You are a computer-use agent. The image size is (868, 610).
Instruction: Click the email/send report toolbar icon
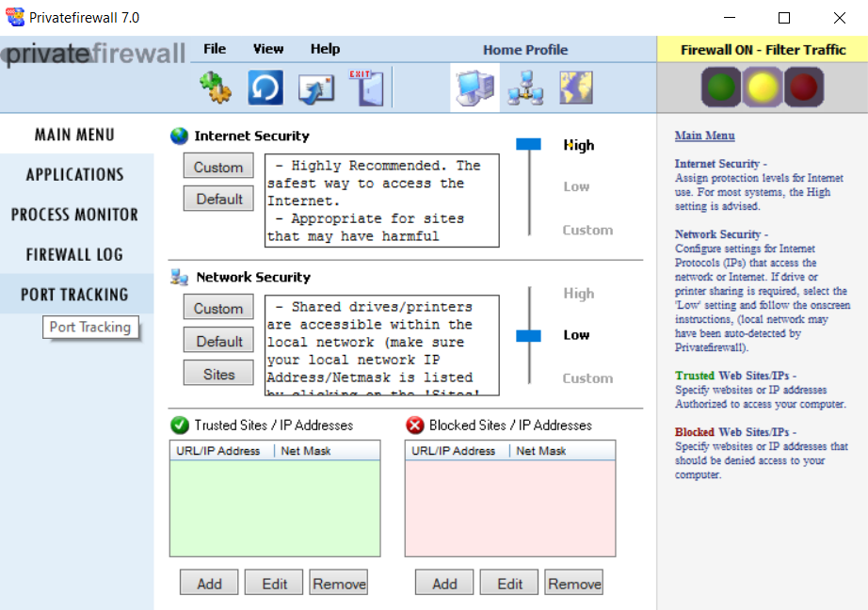pos(316,87)
